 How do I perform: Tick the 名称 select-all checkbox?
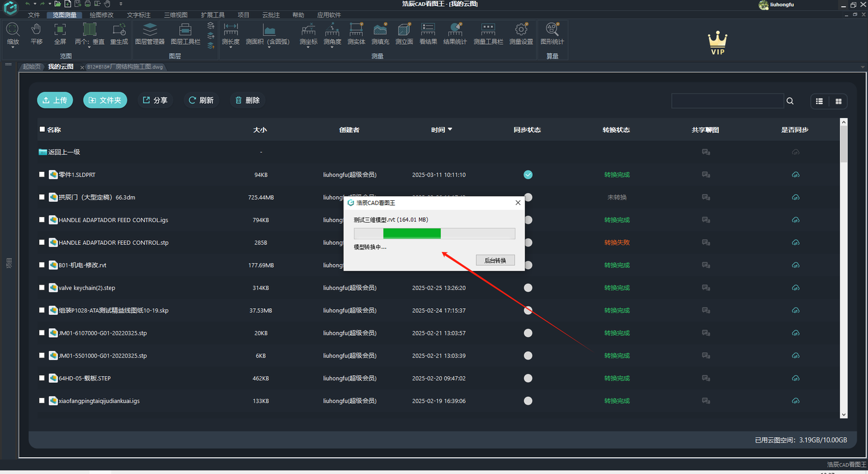pyautogui.click(x=42, y=129)
